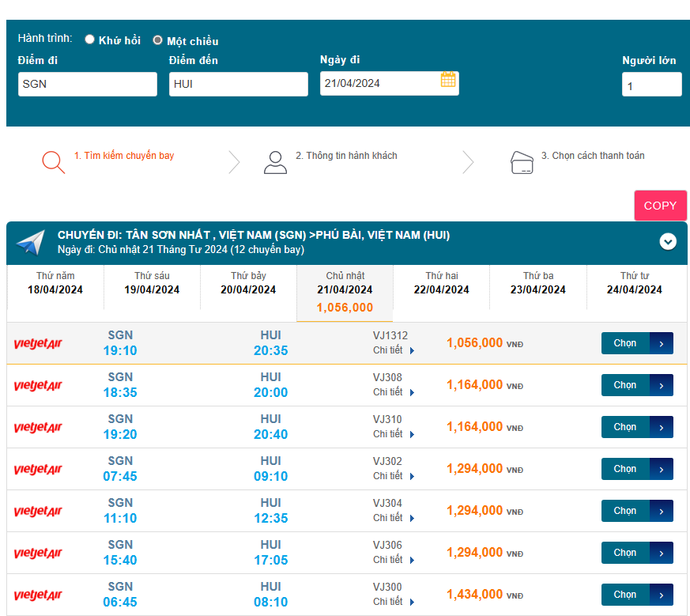Click the Người lớn adult count field

point(651,85)
